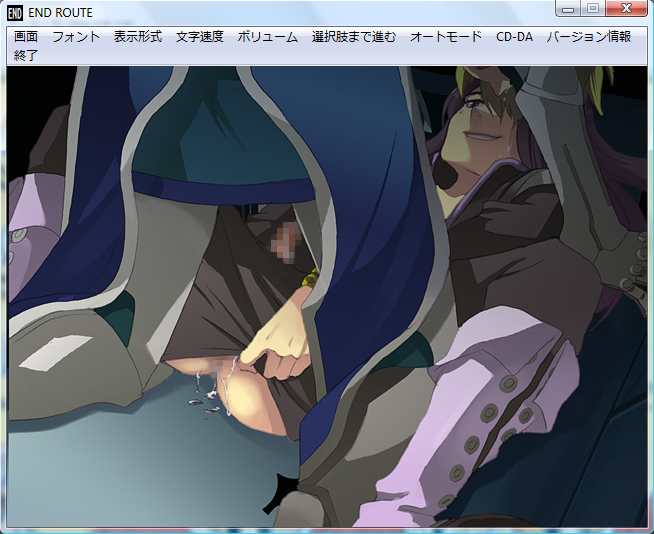Open the フォント menu
Screen dimensions: 654x534
(x=76, y=37)
